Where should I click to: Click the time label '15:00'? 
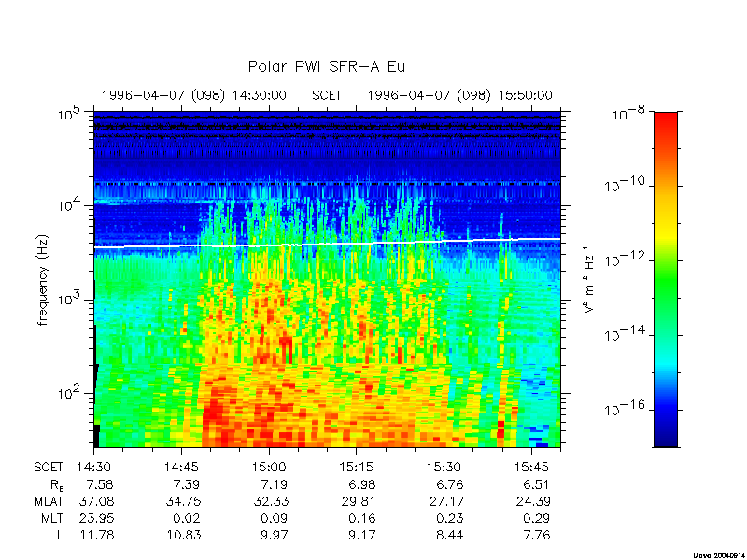(x=269, y=468)
